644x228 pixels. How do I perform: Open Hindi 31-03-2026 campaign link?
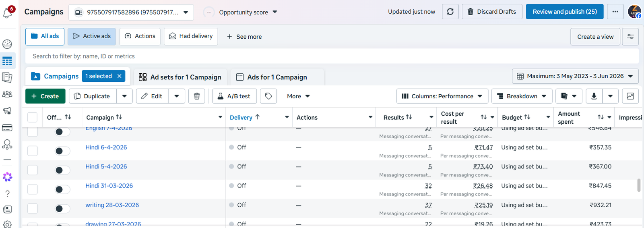click(109, 186)
